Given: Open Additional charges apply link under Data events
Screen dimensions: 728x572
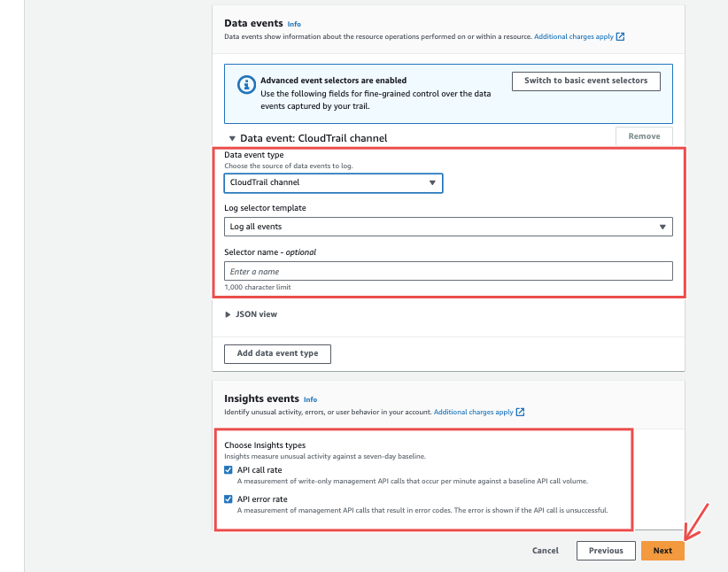Looking at the screenshot, I should click(573, 37).
